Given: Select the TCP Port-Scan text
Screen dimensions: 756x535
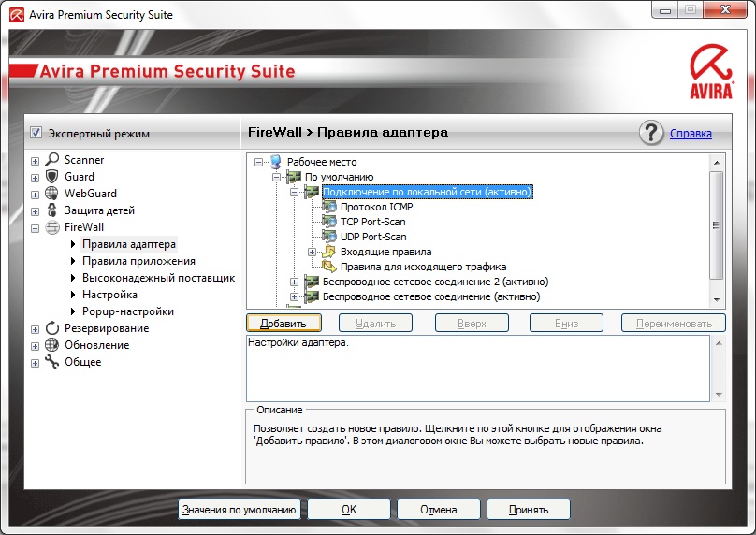Looking at the screenshot, I should point(372,222).
